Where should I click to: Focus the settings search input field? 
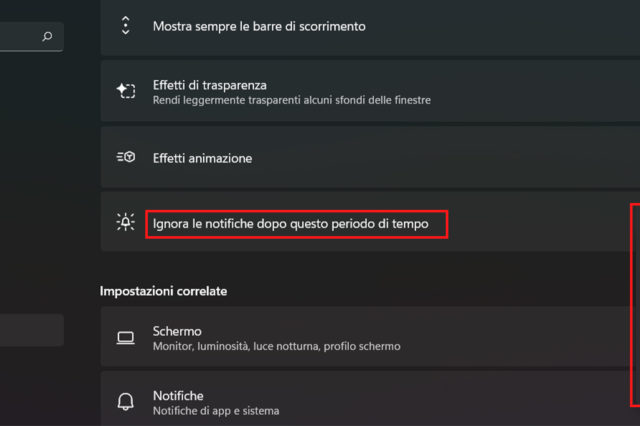31,37
